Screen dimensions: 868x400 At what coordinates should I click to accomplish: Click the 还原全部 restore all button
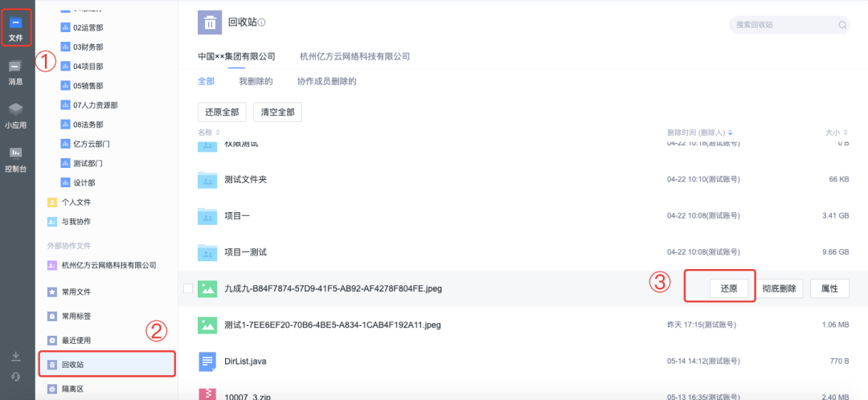pos(222,112)
